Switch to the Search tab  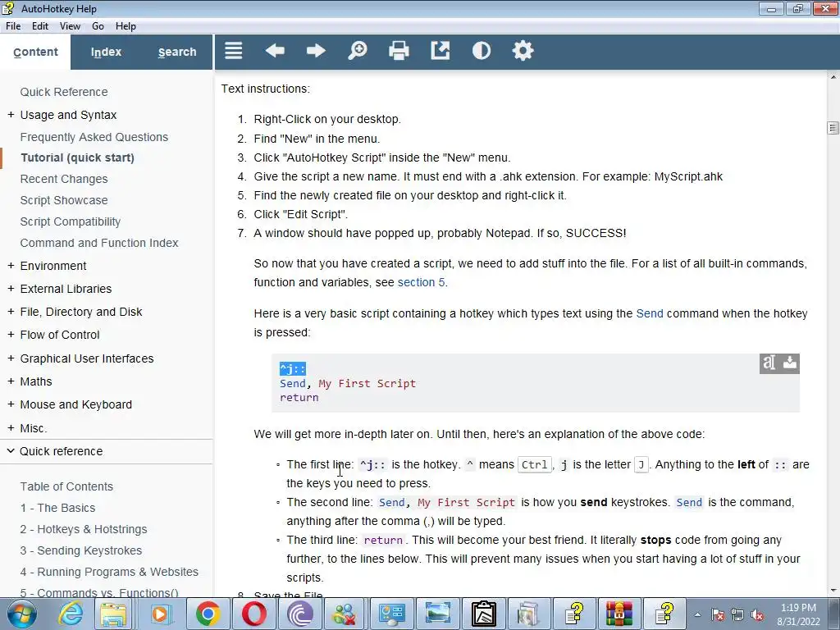pos(177,52)
